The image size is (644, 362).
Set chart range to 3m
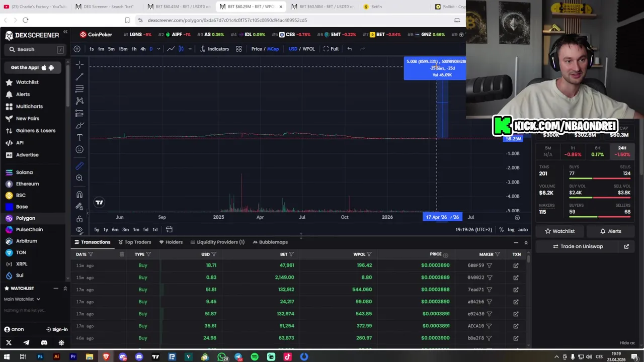[125, 230]
